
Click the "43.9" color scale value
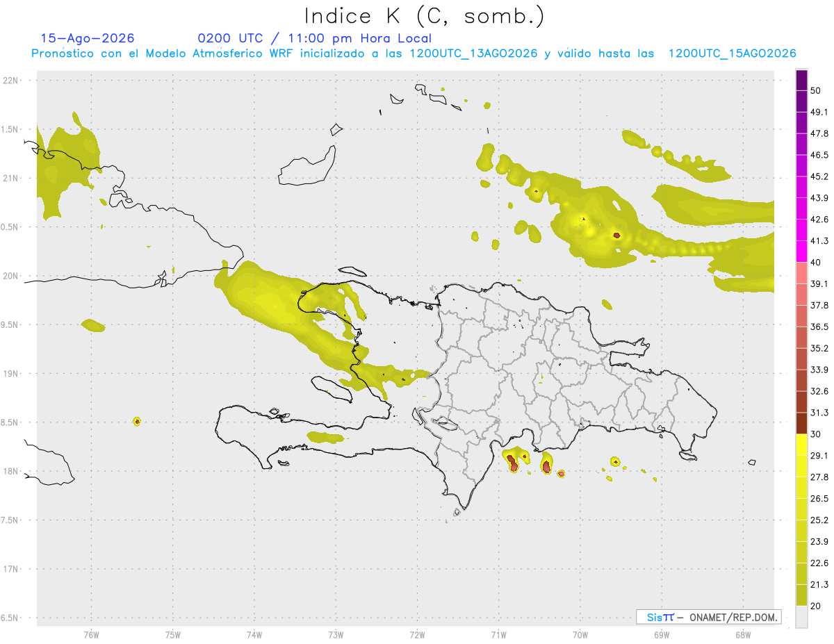tap(819, 198)
